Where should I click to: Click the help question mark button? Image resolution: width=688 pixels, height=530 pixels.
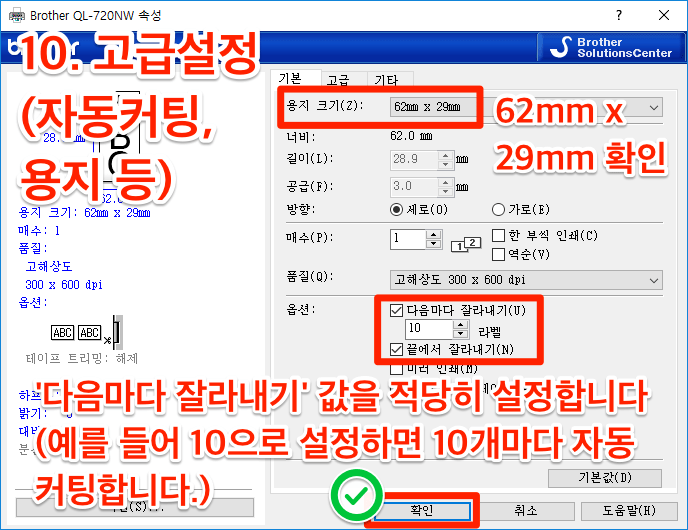click(619, 15)
